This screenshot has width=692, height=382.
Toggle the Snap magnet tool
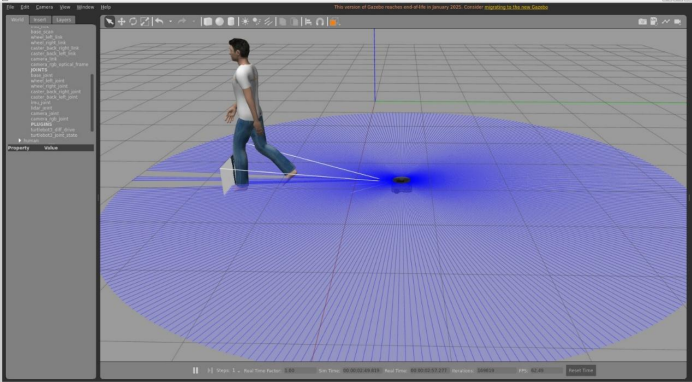pyautogui.click(x=320, y=22)
